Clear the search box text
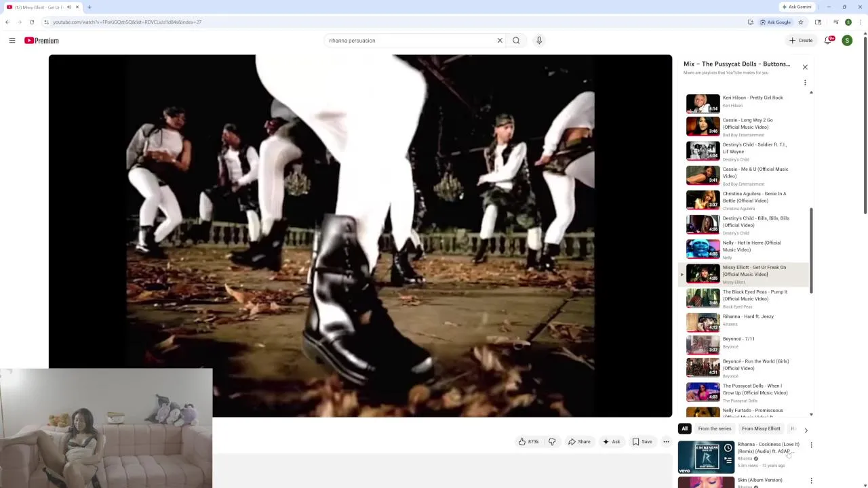The width and height of the screenshot is (868, 488). click(x=500, y=41)
